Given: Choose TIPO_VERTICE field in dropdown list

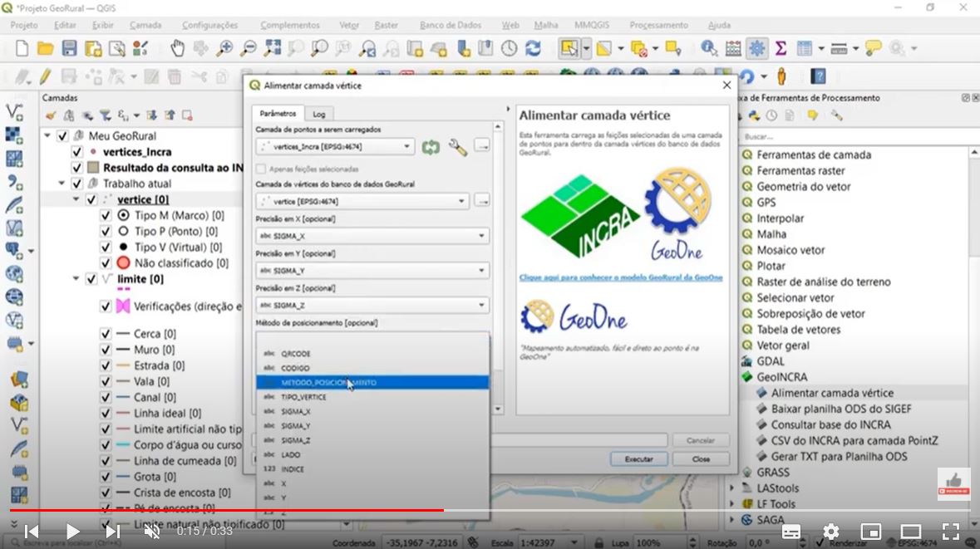Looking at the screenshot, I should [x=372, y=397].
